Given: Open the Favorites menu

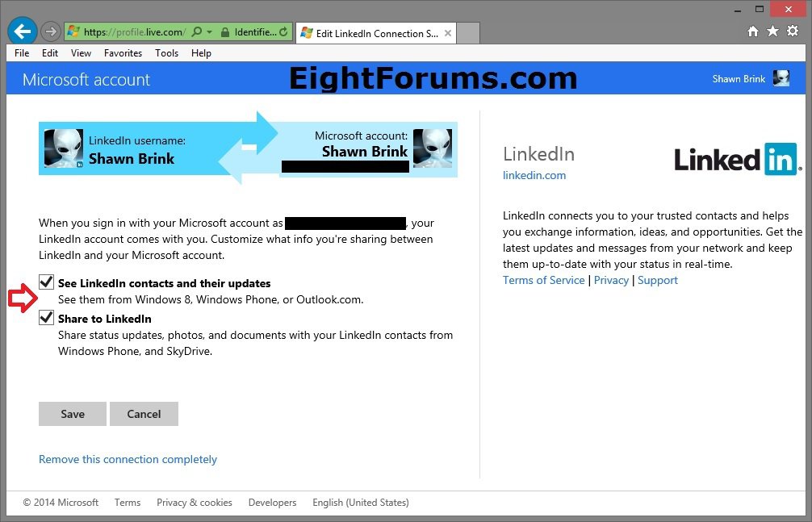Looking at the screenshot, I should click(x=123, y=52).
